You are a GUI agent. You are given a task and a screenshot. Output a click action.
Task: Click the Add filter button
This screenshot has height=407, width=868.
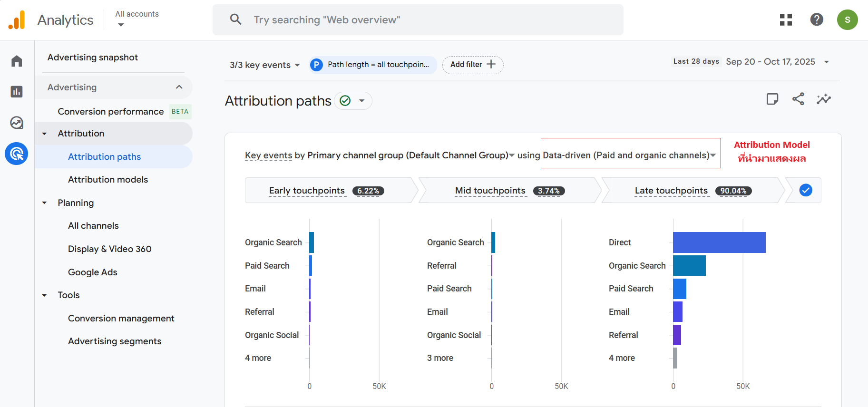472,65
